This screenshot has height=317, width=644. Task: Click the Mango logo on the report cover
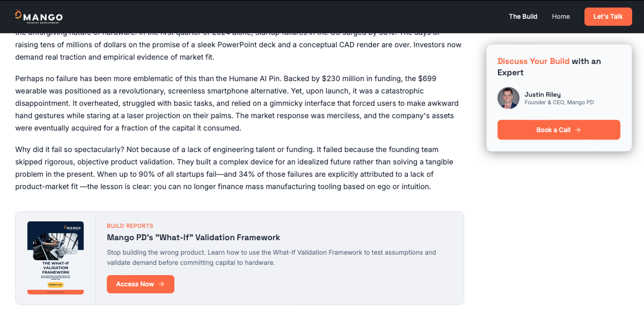tap(72, 227)
